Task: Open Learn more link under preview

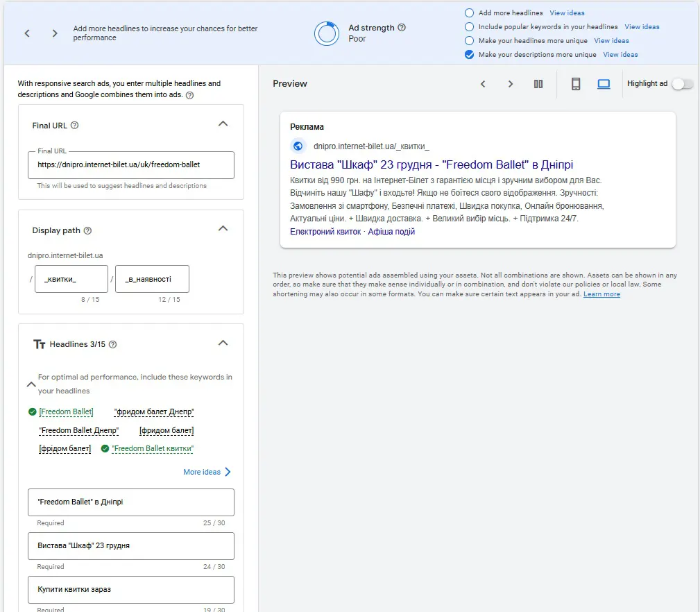Action: [x=601, y=294]
